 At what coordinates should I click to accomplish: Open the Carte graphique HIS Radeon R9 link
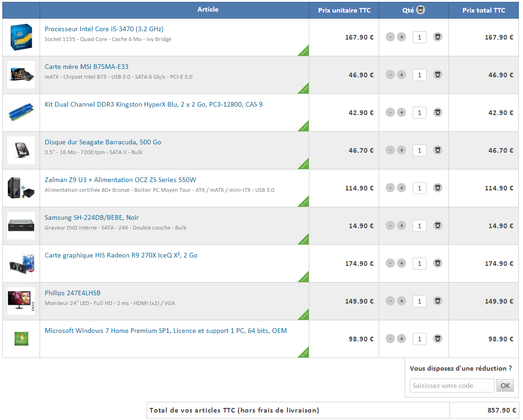[x=121, y=255]
